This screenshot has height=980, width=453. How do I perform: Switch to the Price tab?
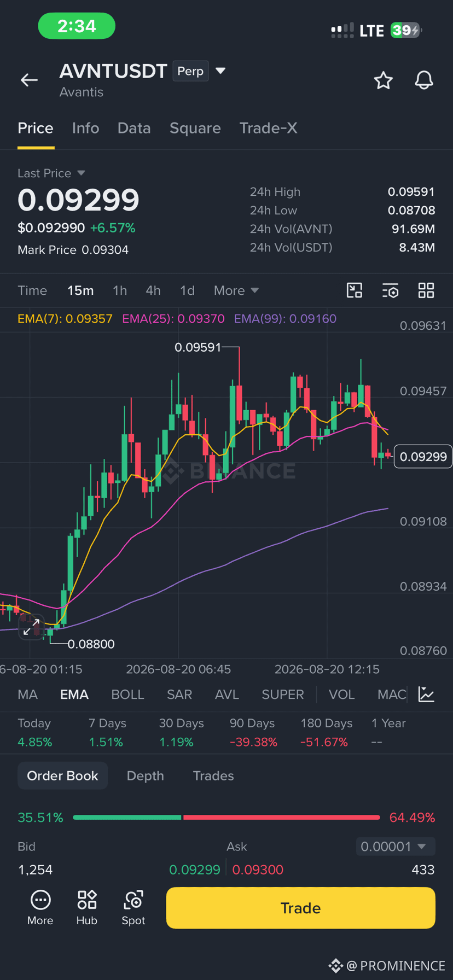click(x=36, y=128)
